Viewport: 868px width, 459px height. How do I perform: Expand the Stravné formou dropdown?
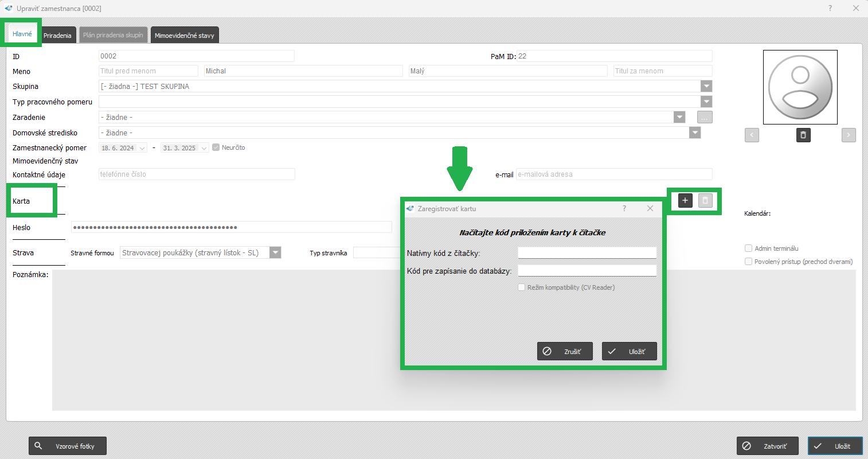pyautogui.click(x=275, y=252)
